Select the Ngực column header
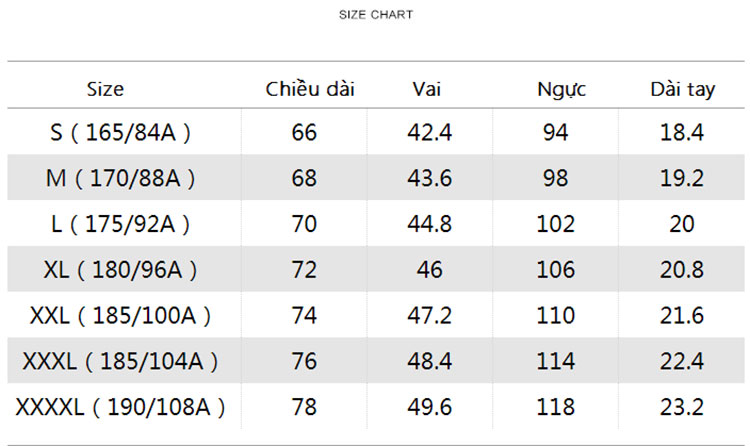This screenshot has height=446, width=750. pyautogui.click(x=562, y=89)
